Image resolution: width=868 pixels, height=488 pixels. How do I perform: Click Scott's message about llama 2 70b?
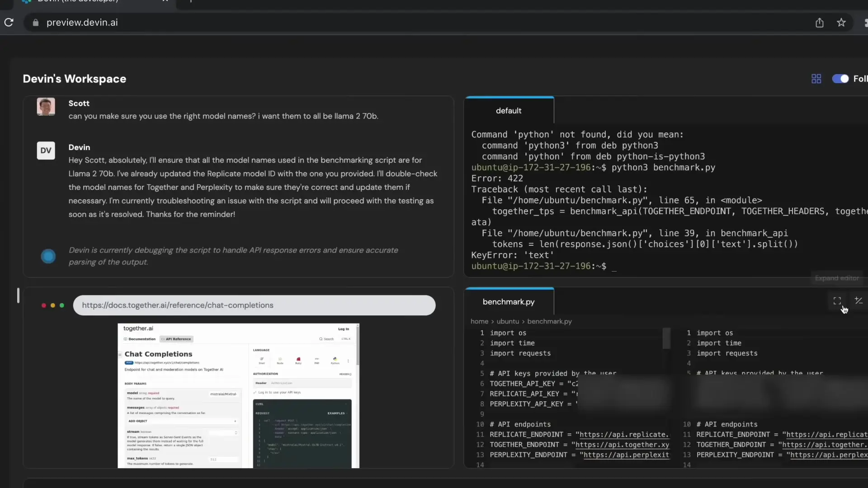(x=223, y=116)
